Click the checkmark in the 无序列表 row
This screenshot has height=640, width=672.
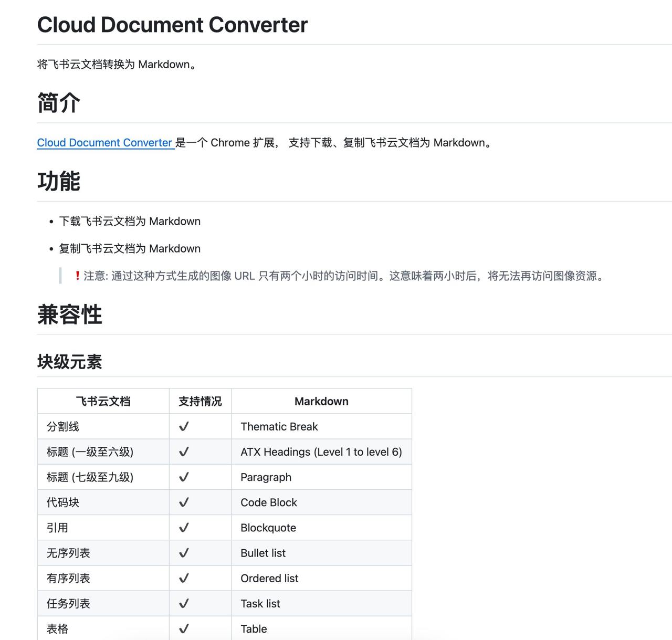[x=184, y=552]
